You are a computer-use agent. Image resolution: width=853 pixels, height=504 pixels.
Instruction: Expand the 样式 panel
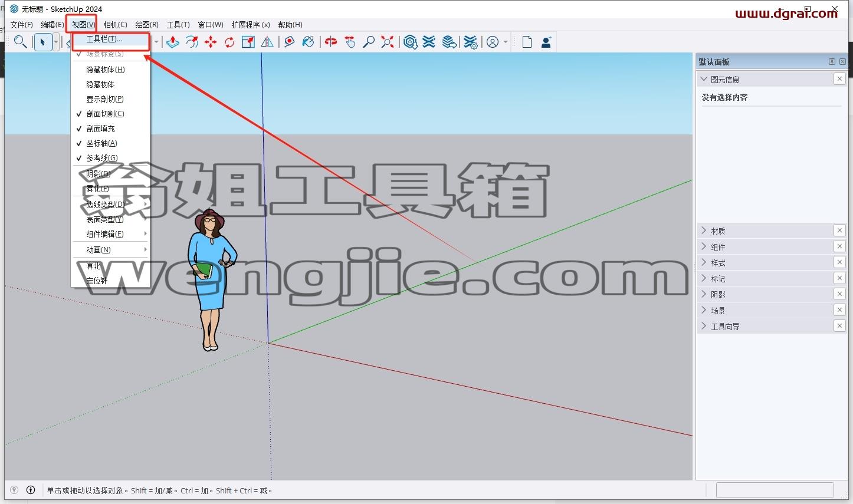click(703, 262)
